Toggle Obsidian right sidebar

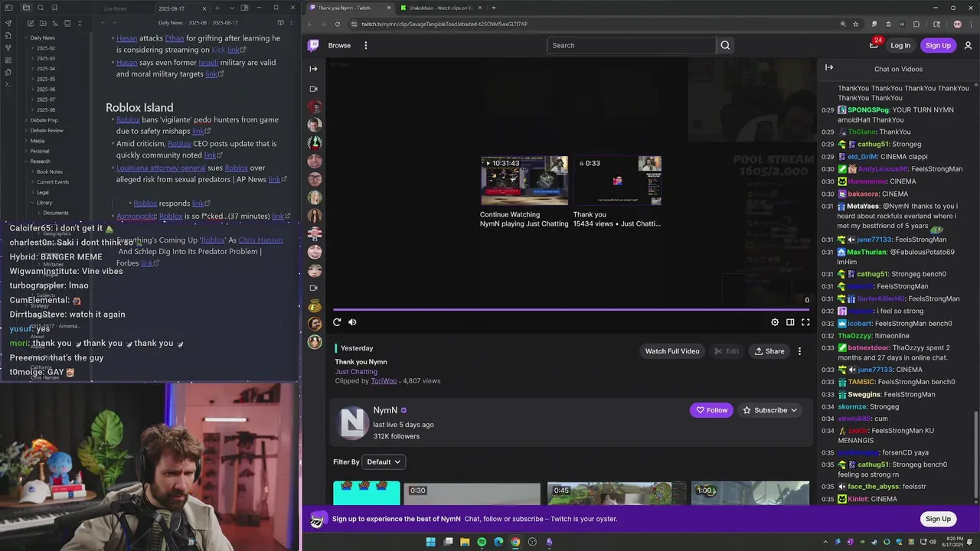click(x=244, y=8)
